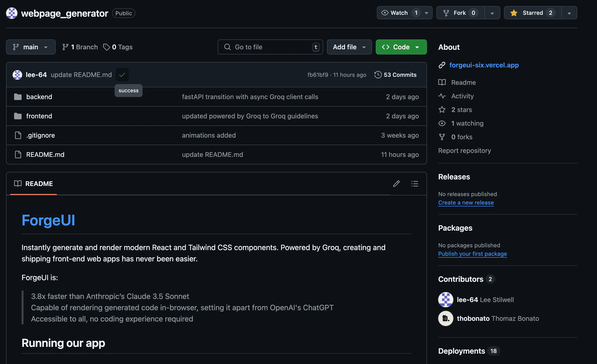Click the star icon beside 2 stars

(442, 109)
